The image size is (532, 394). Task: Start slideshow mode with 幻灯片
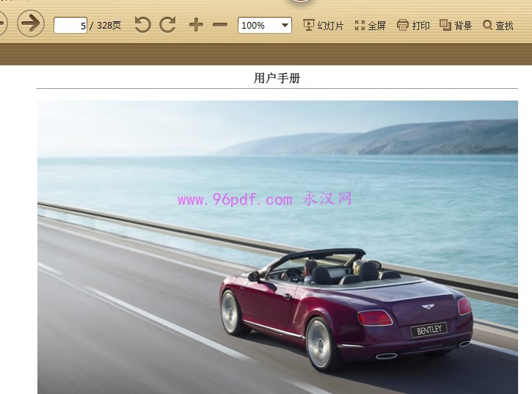[324, 26]
